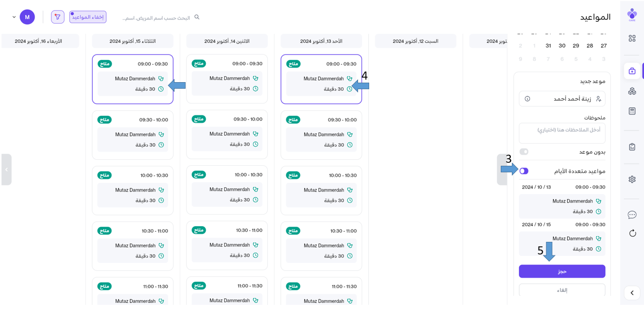Screen dimensions: 644x325
Task: Select the Monday 10:00 - 10:30 slot
Action: point(227,185)
